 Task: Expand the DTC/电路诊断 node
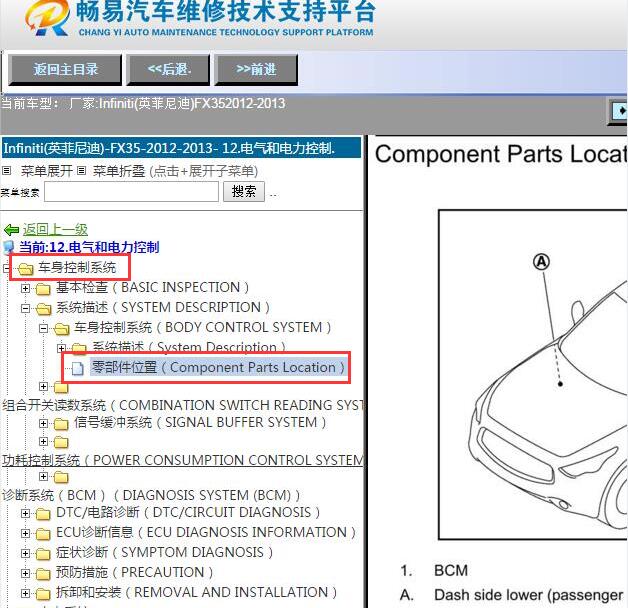point(25,513)
